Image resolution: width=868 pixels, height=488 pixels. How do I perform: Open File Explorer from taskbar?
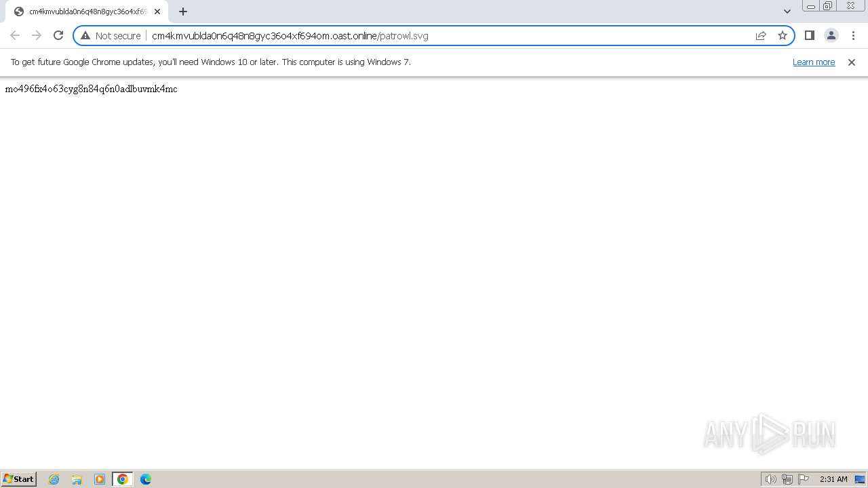(77, 479)
